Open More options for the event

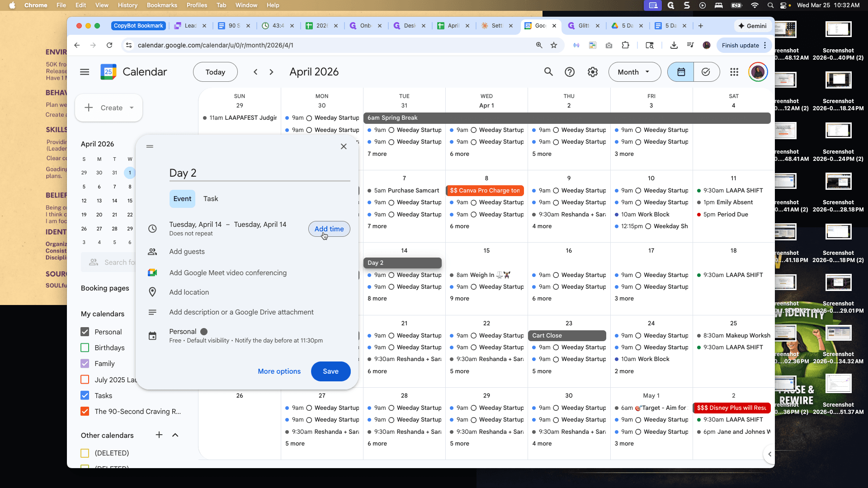(279, 371)
